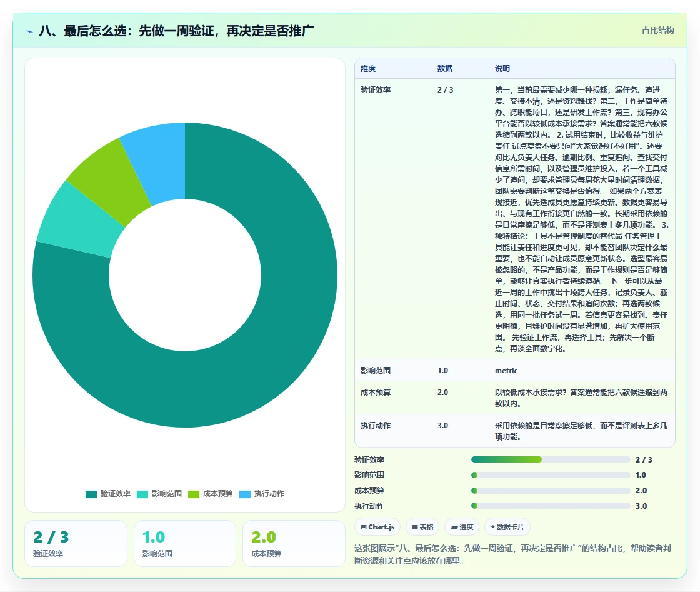
Task: Click the 3.0 value beside 执行动作 progress bar
Action: (641, 506)
